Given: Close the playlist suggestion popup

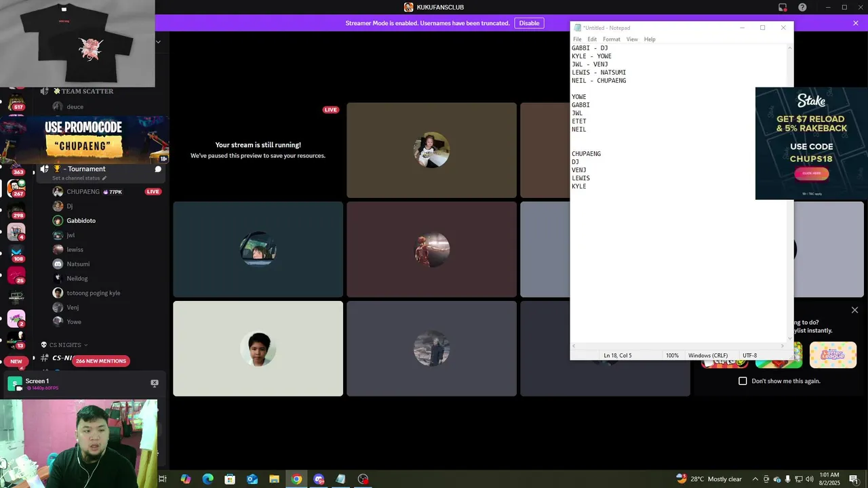Looking at the screenshot, I should coord(854,310).
